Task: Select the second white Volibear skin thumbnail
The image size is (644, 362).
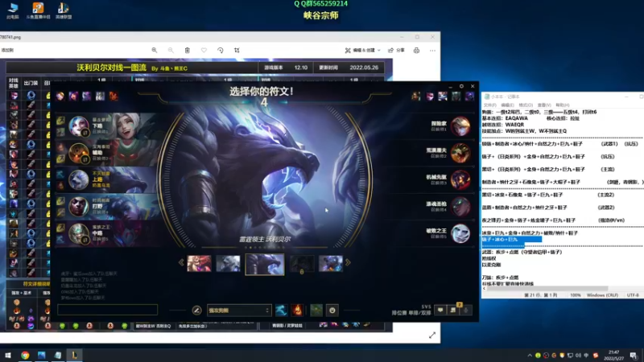Action: coord(229,263)
